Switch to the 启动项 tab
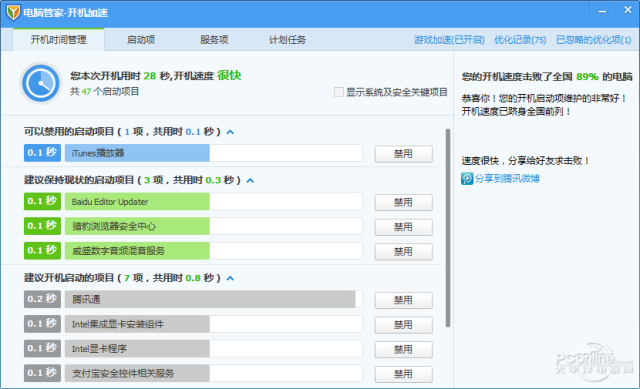The height and width of the screenshot is (389, 640). 141,40
